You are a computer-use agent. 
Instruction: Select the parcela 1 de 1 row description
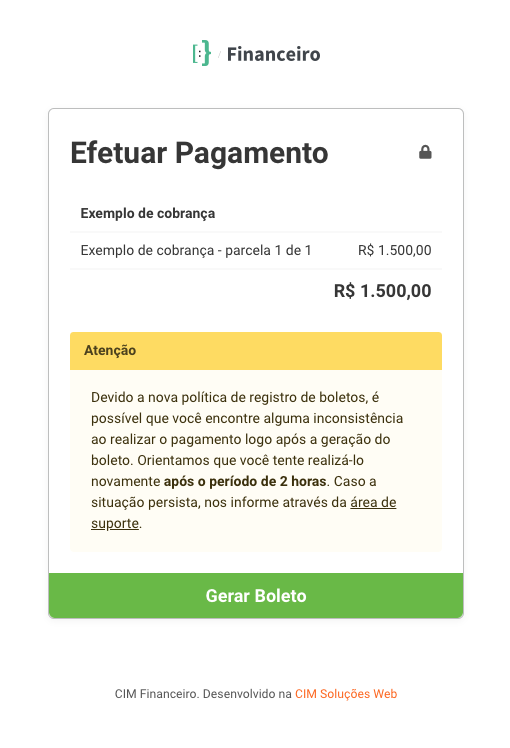coord(196,250)
